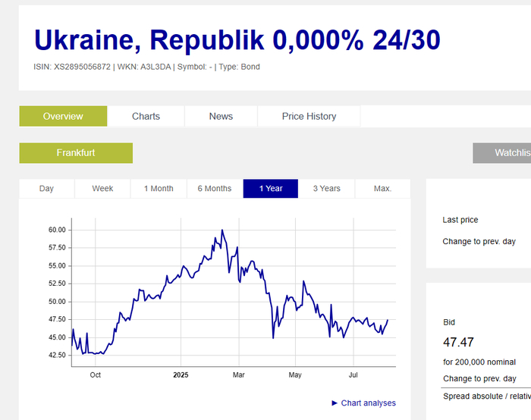Click the Last price label
This screenshot has height=420, width=531.
pyautogui.click(x=460, y=220)
